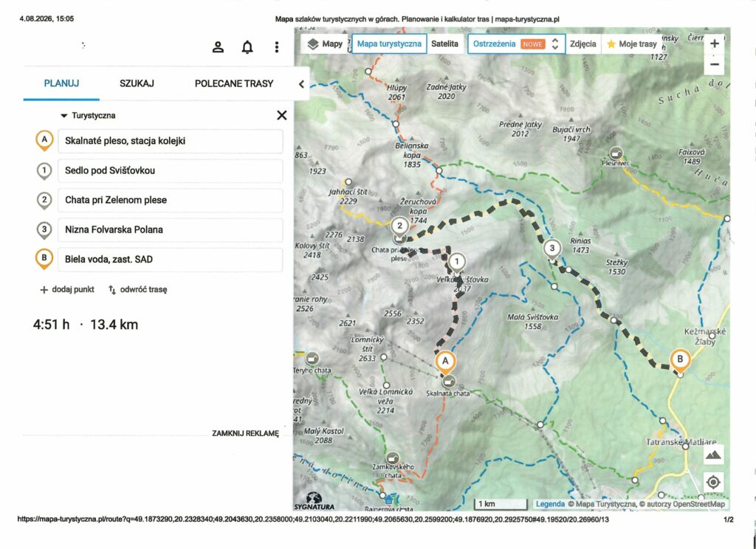The width and height of the screenshot is (756, 549).
Task: Click the Skalnatá chata hut icon
Action: tap(449, 382)
